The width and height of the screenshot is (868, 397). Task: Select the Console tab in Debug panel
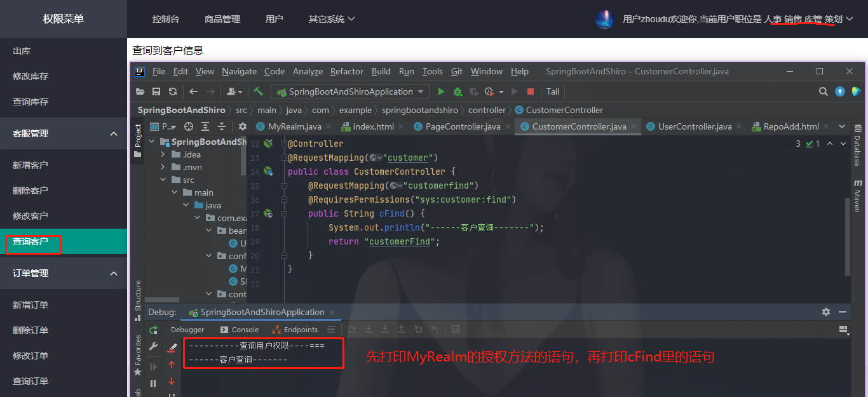240,330
